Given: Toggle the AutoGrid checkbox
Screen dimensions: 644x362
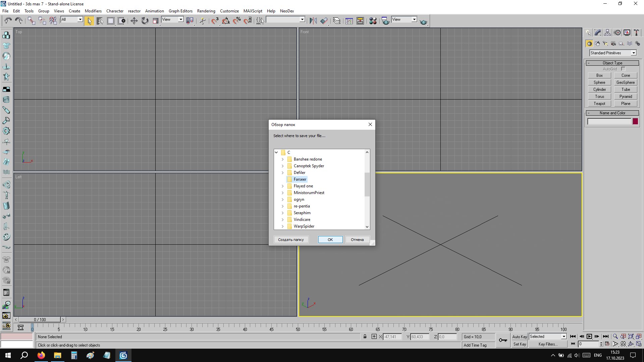Looking at the screenshot, I should (623, 69).
